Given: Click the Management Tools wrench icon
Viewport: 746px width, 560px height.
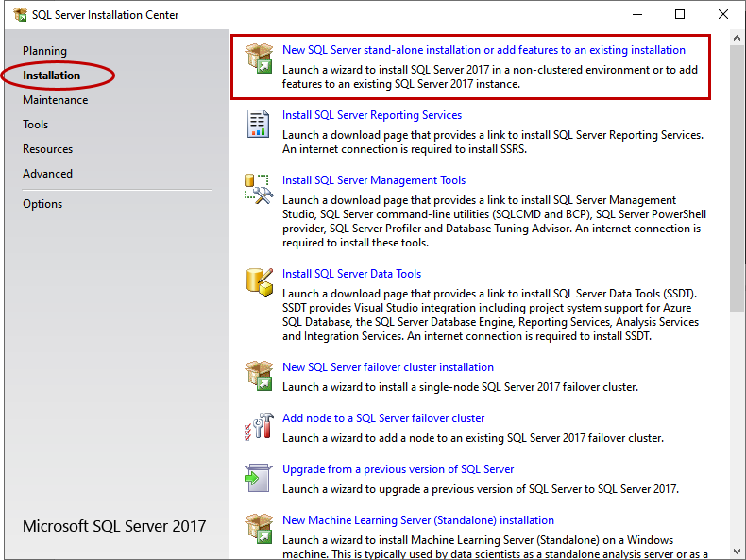Looking at the screenshot, I should coord(259,190).
